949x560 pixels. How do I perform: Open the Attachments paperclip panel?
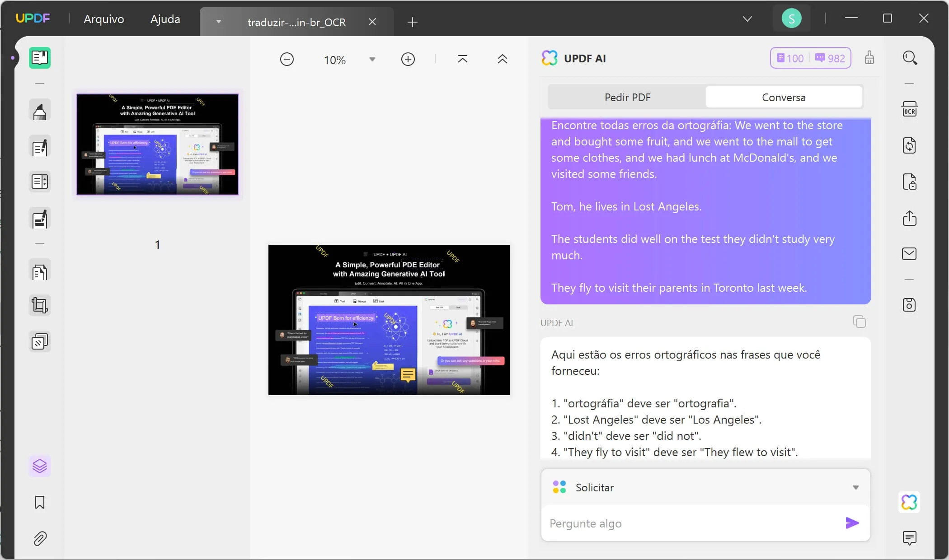pyautogui.click(x=40, y=538)
